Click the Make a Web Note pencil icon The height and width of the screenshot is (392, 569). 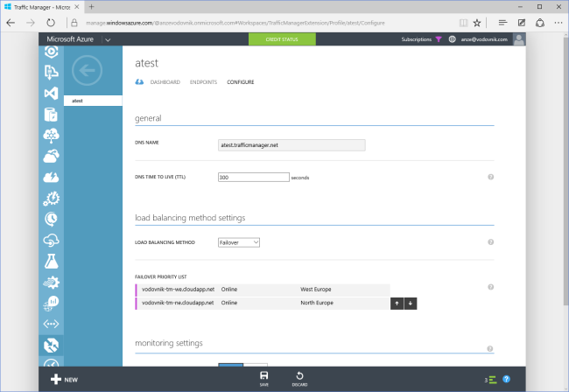(522, 23)
